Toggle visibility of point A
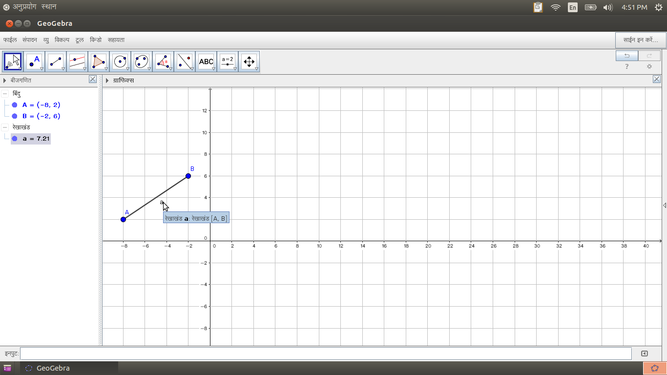Viewport: 667px width, 375px height. click(14, 105)
